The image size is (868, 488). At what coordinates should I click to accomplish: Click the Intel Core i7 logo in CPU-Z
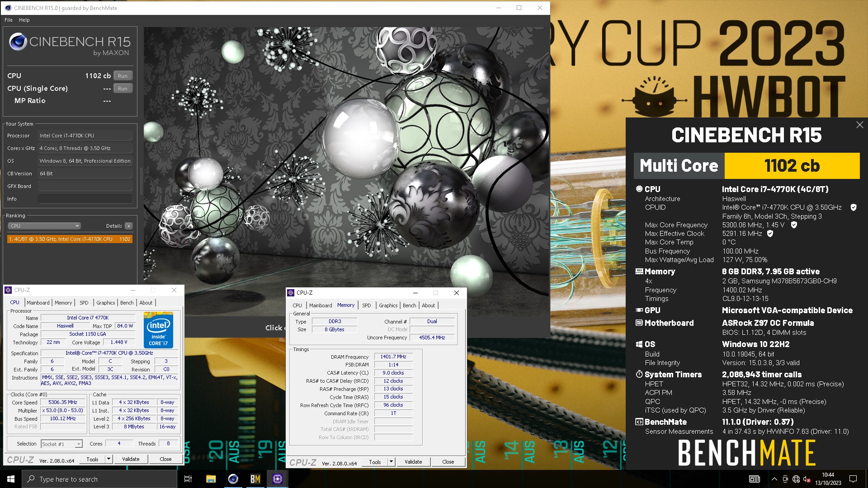coord(158,330)
